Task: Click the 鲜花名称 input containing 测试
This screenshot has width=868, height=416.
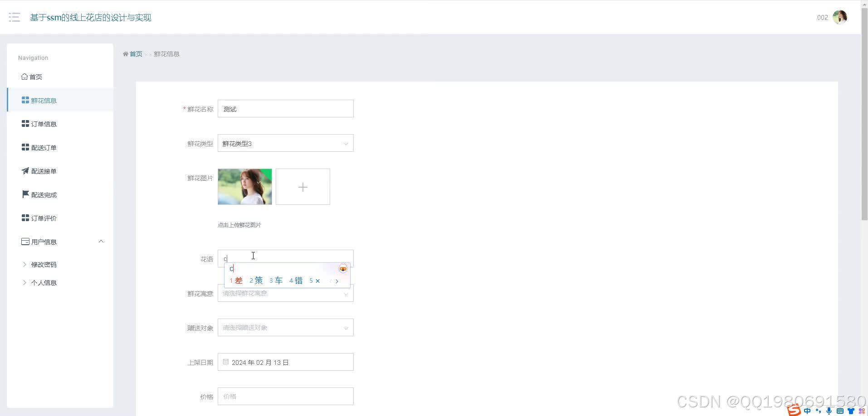Action: 286,109
